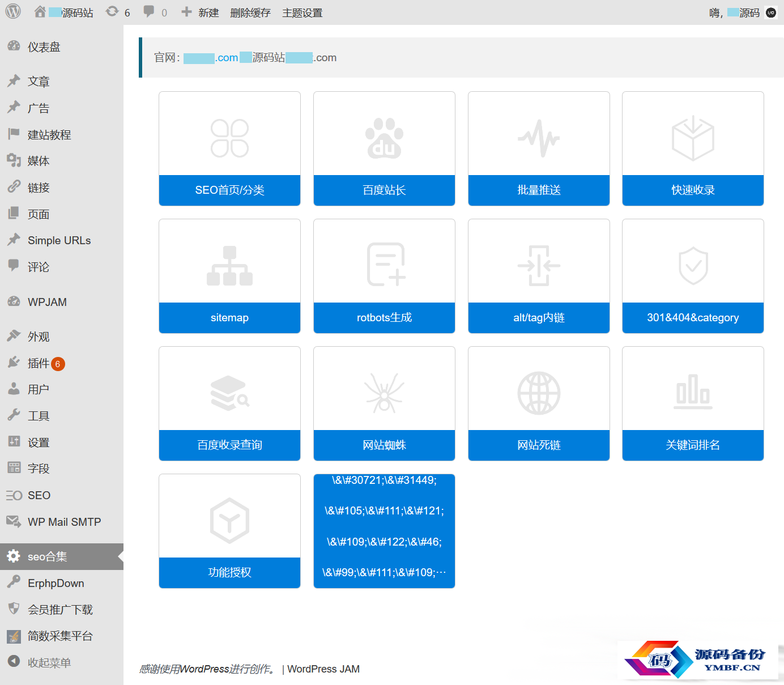The height and width of the screenshot is (685, 784).
Task: Click the robots document-plus icon
Action: 386,265
